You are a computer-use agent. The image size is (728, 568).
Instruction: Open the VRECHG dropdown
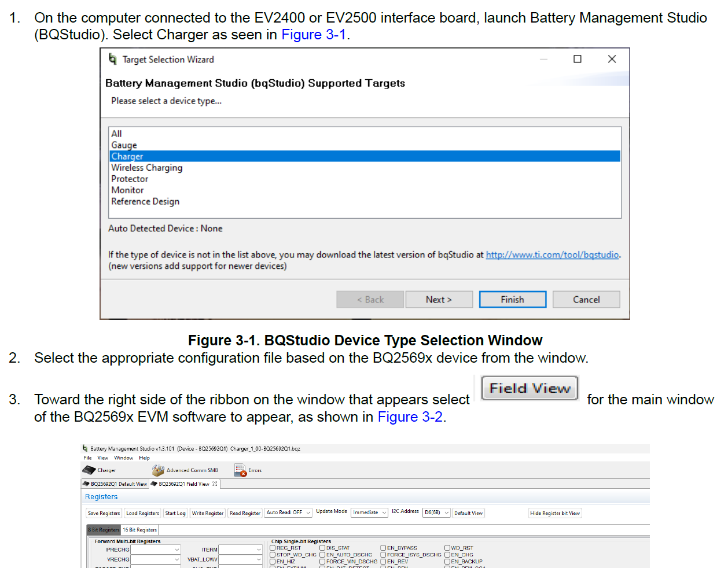156,559
